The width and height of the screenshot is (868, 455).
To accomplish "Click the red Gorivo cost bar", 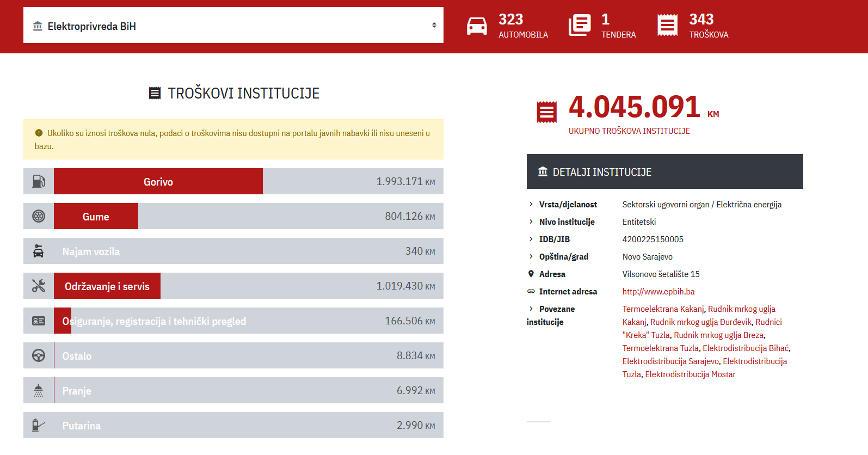I will click(158, 181).
